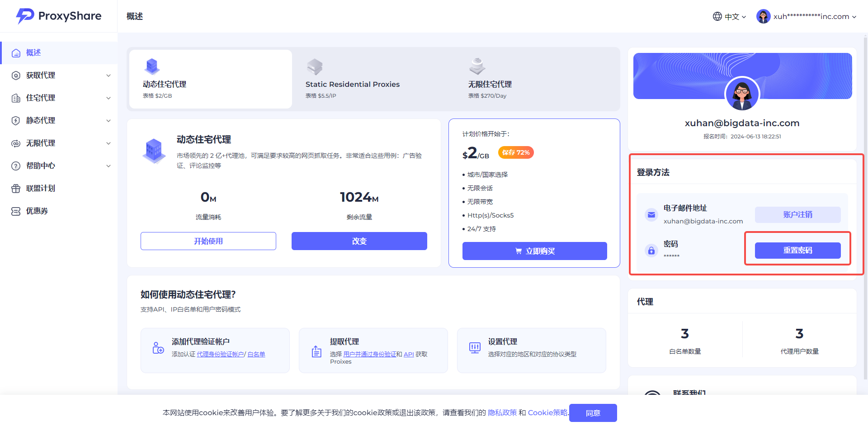The image size is (868, 431).
Task: Click the 开始使用 button
Action: pyautogui.click(x=208, y=241)
